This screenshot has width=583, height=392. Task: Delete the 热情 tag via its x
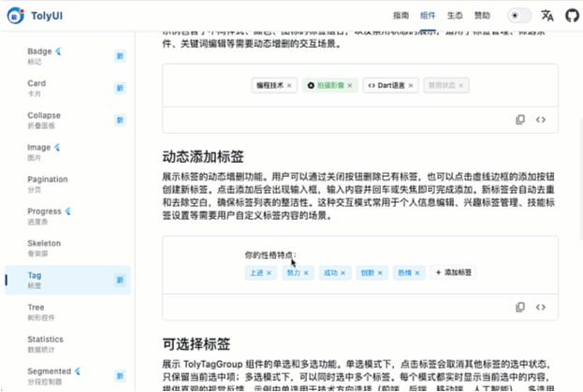coord(417,273)
